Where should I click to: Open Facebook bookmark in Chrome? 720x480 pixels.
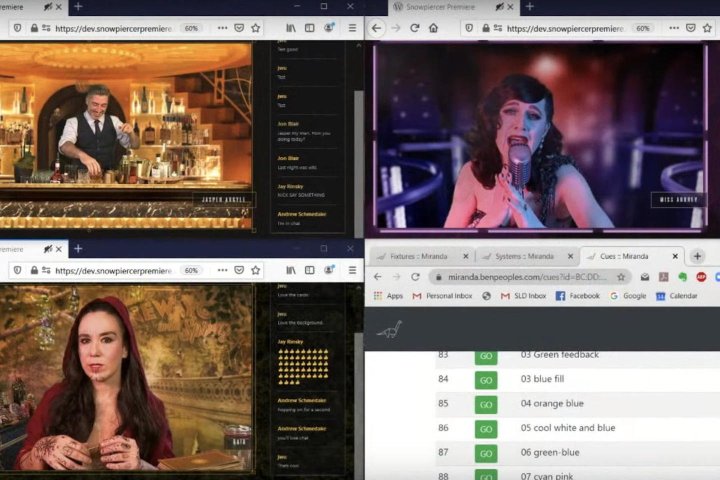coord(578,296)
